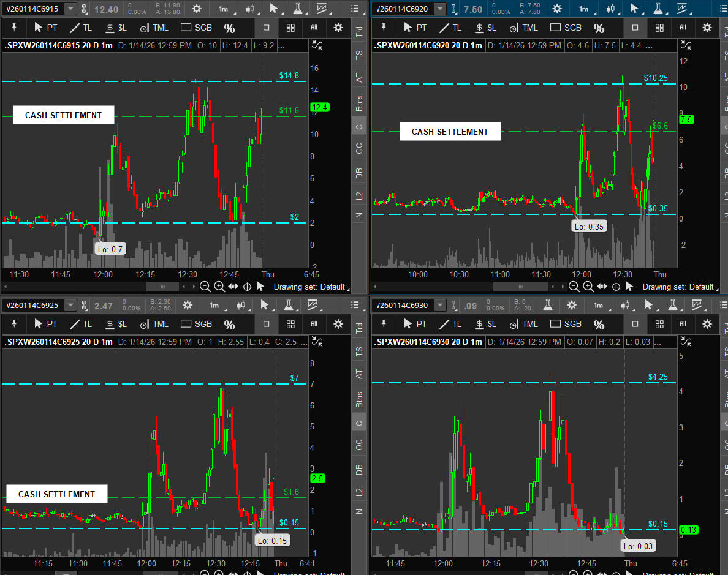Open chart settings gear in C6930 header
The width and height of the screenshot is (728, 575).
571,305
